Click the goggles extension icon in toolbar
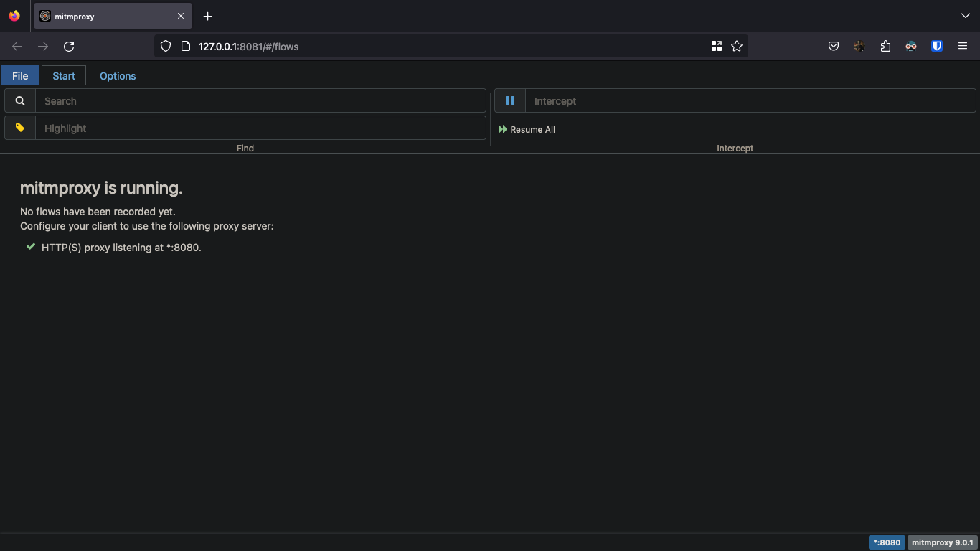This screenshot has height=551, width=980. 911,46
